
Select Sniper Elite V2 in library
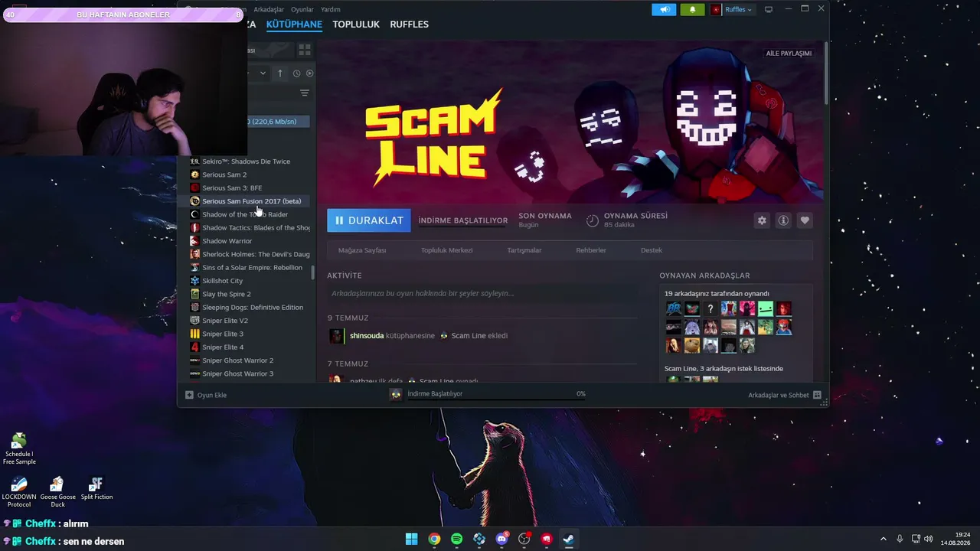tap(251, 321)
